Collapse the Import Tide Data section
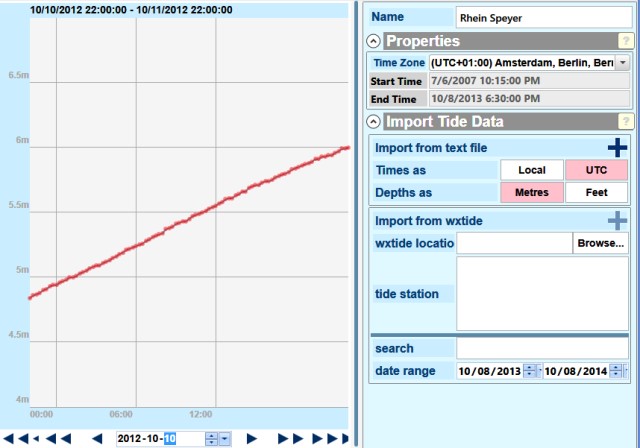640x448 pixels. click(x=374, y=122)
